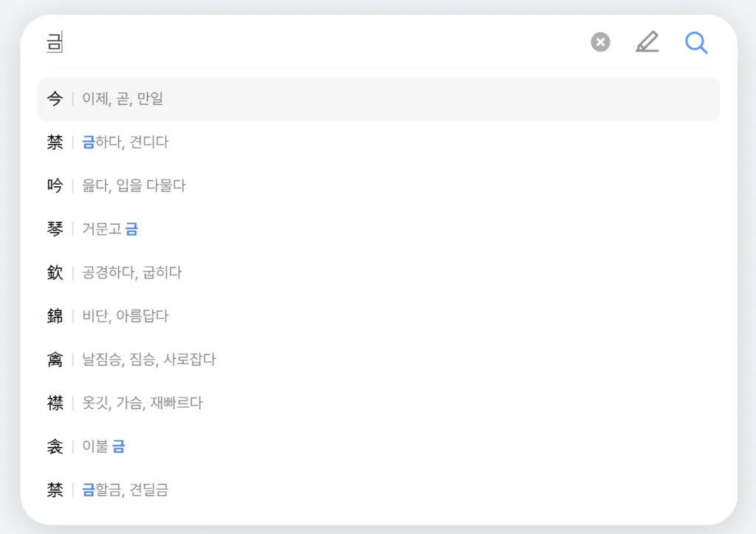
Task: Select the highlighted 今 entry meaning 이제, 곧, 만일
Action: (221, 99)
